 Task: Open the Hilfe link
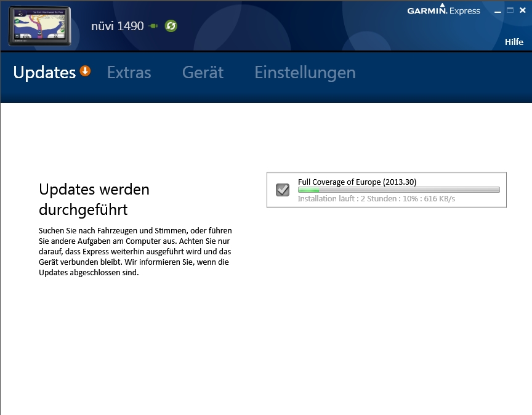click(514, 42)
